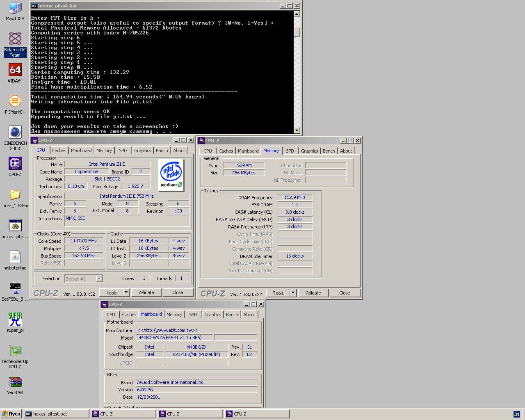The width and height of the screenshot is (525, 420).
Task: Open the Пуск start menu button
Action: [11, 414]
